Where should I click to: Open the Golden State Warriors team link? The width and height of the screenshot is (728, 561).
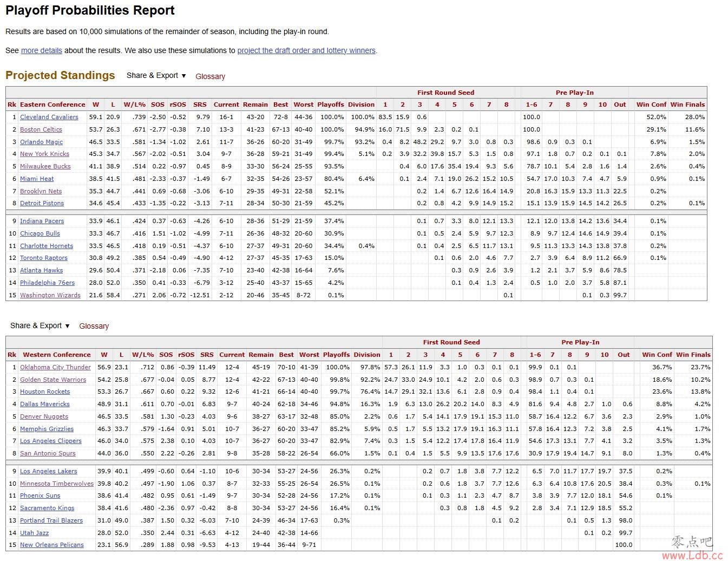point(53,380)
